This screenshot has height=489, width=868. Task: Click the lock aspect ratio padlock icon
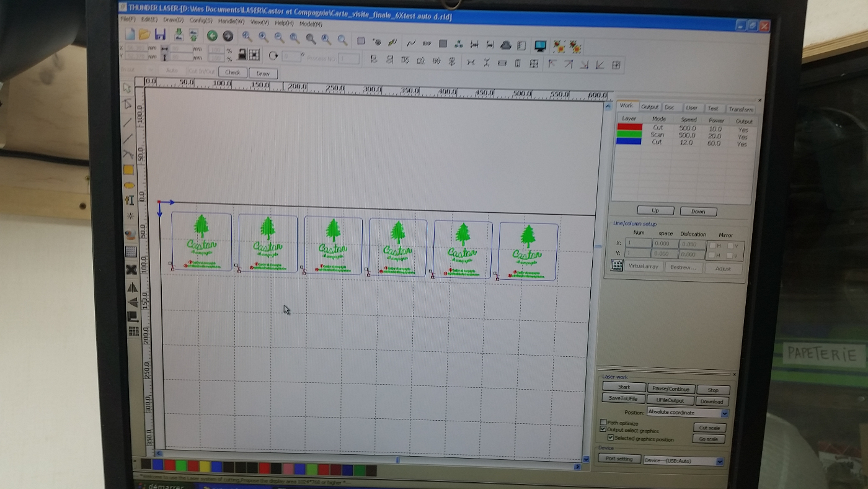[243, 55]
